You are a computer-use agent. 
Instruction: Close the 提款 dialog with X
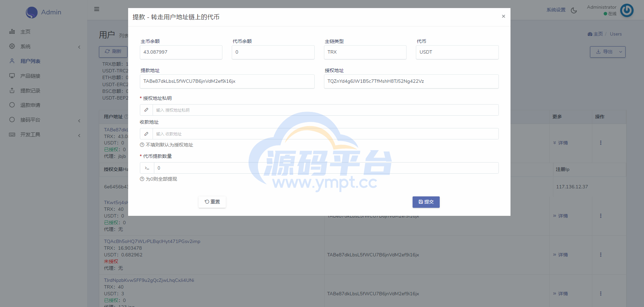pos(503,16)
